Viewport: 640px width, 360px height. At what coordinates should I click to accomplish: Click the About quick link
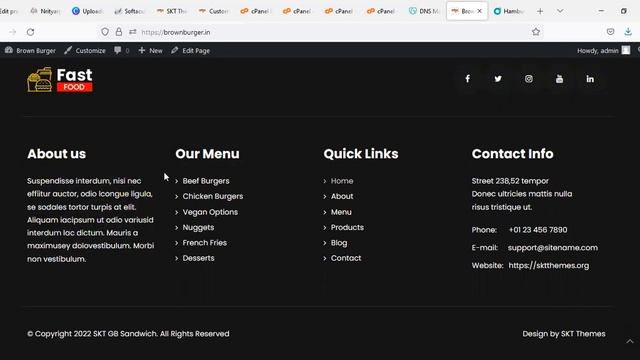[x=342, y=196]
